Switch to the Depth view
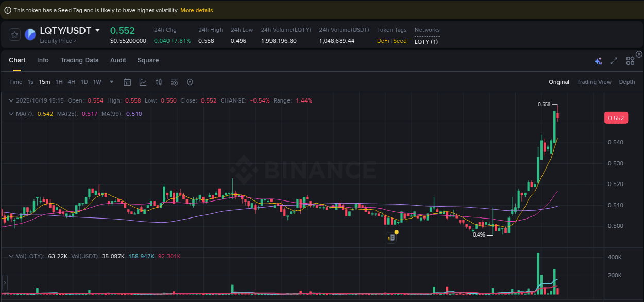644x302 pixels. pyautogui.click(x=627, y=82)
